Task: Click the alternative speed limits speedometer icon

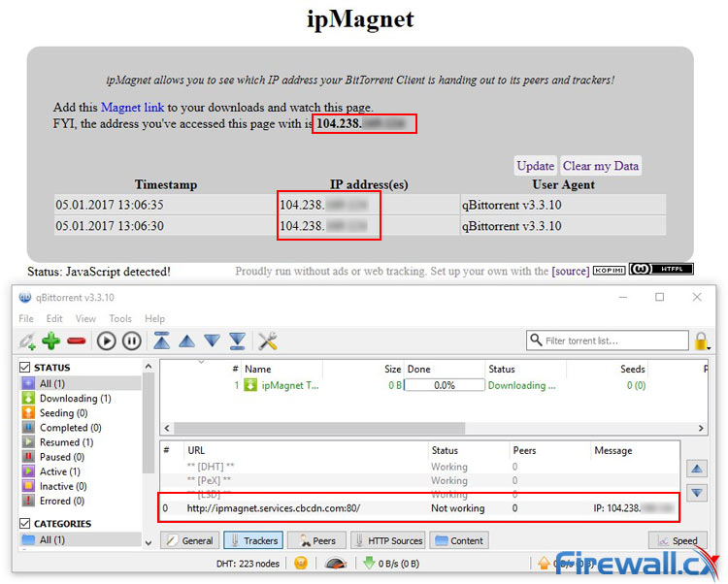Action: point(336,563)
